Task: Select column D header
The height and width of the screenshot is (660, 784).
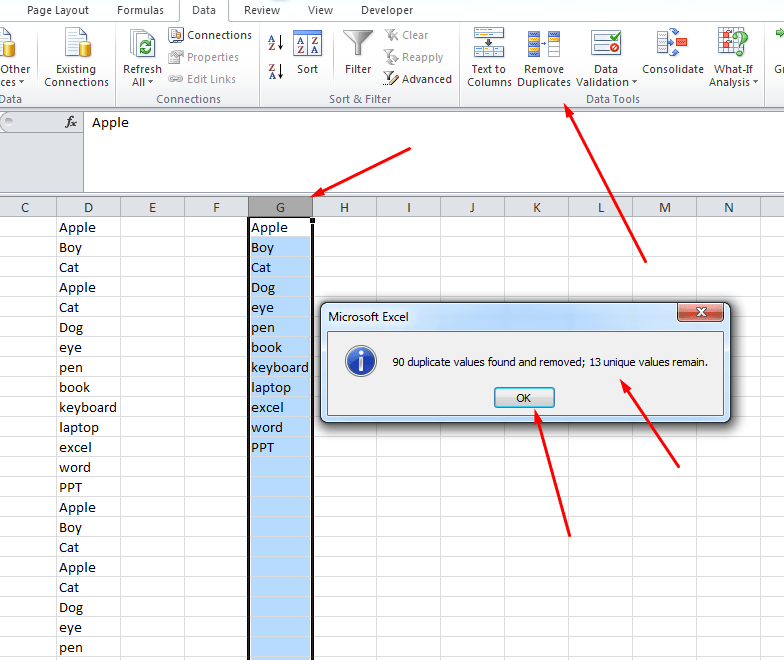Action: (88, 207)
